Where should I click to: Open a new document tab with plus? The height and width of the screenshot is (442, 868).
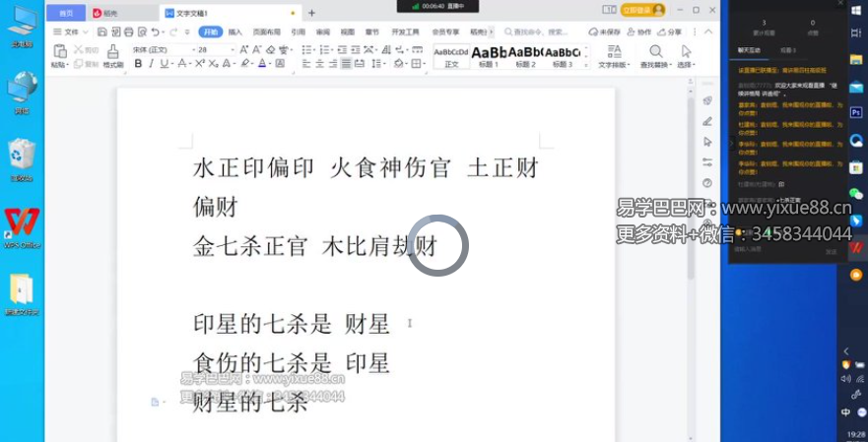pos(311,13)
